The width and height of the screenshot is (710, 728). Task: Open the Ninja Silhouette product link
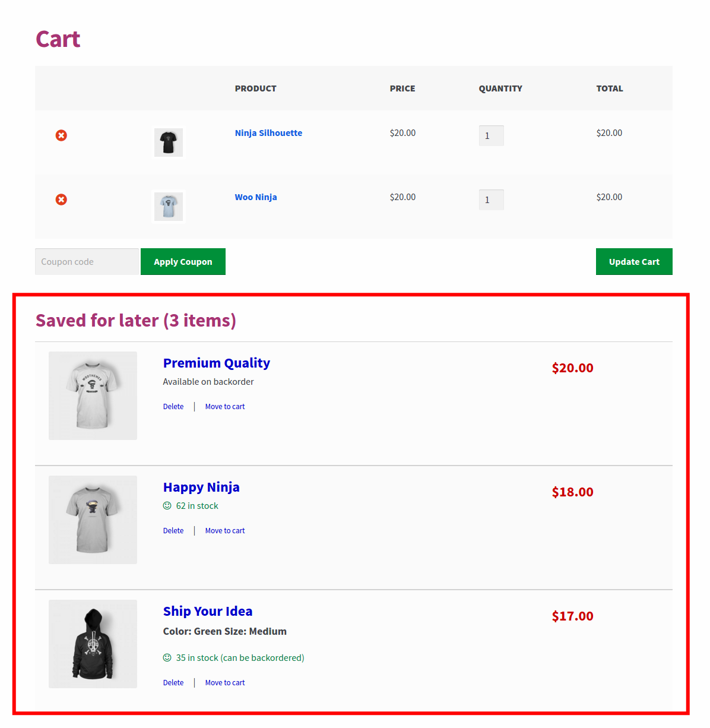pyautogui.click(x=268, y=133)
